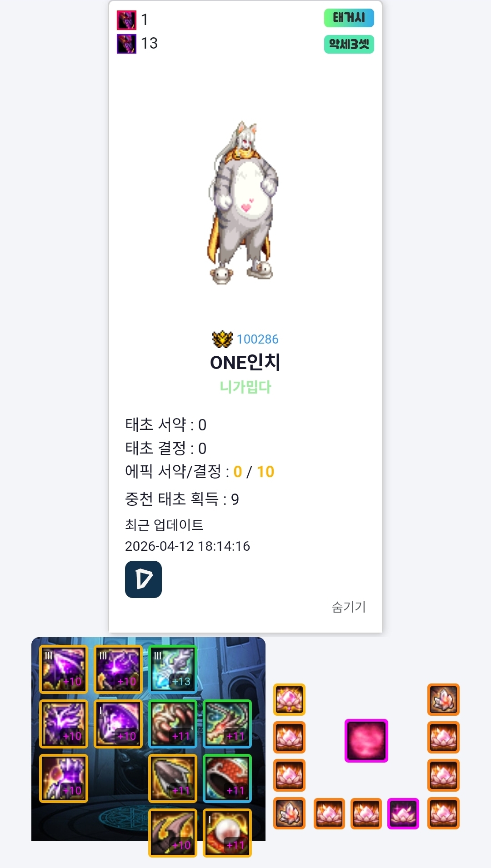This screenshot has height=868, width=491.
Task: Click the character icon next to number 13
Action: tap(126, 44)
